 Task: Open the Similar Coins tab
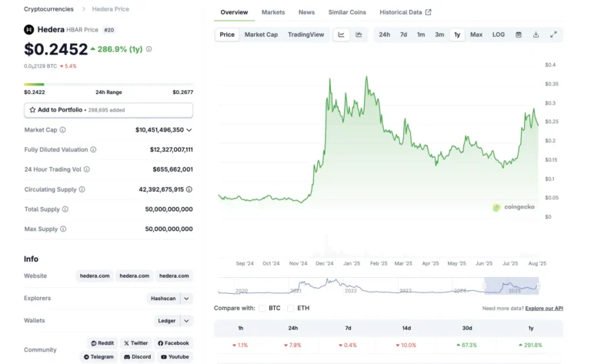click(x=347, y=12)
